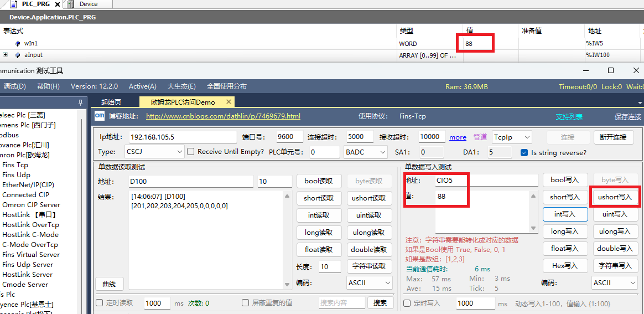Click the int写入 button
Screen dimensions: 644x314
[565, 214]
